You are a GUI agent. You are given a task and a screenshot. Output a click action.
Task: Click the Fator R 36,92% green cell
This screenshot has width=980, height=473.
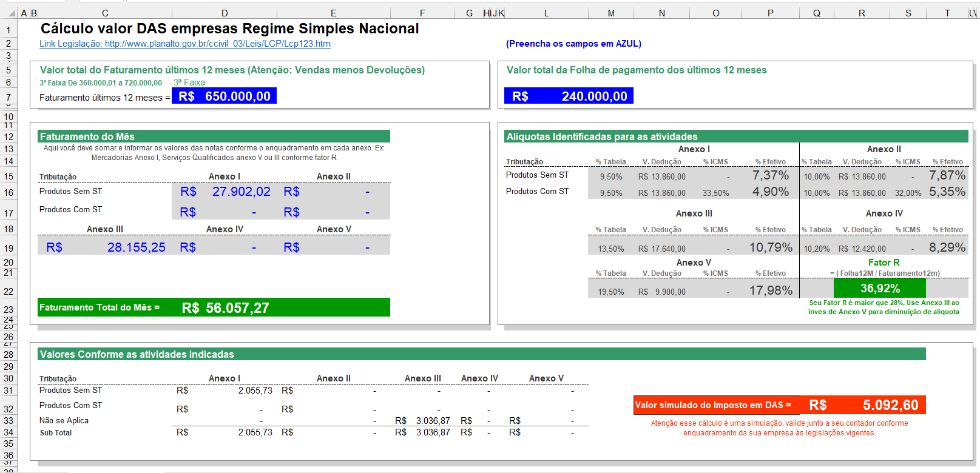(880, 288)
